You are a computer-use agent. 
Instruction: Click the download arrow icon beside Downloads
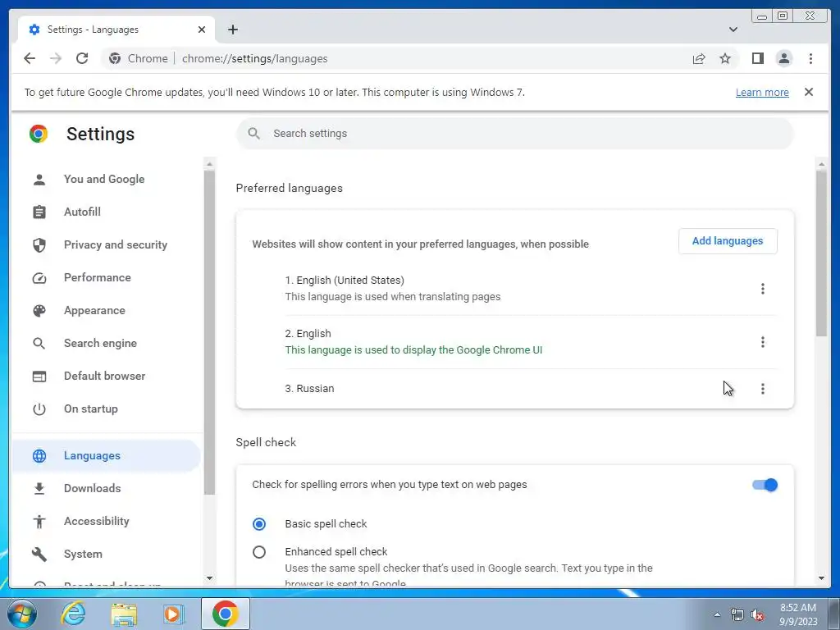point(39,489)
